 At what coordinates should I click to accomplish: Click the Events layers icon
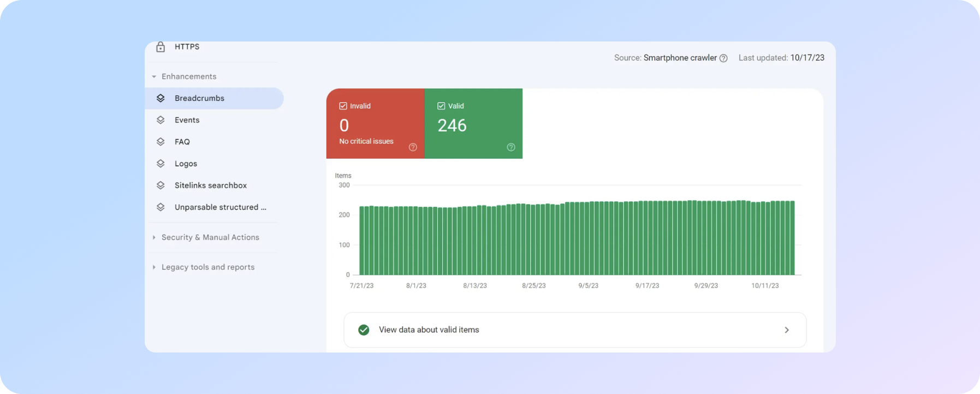(161, 120)
